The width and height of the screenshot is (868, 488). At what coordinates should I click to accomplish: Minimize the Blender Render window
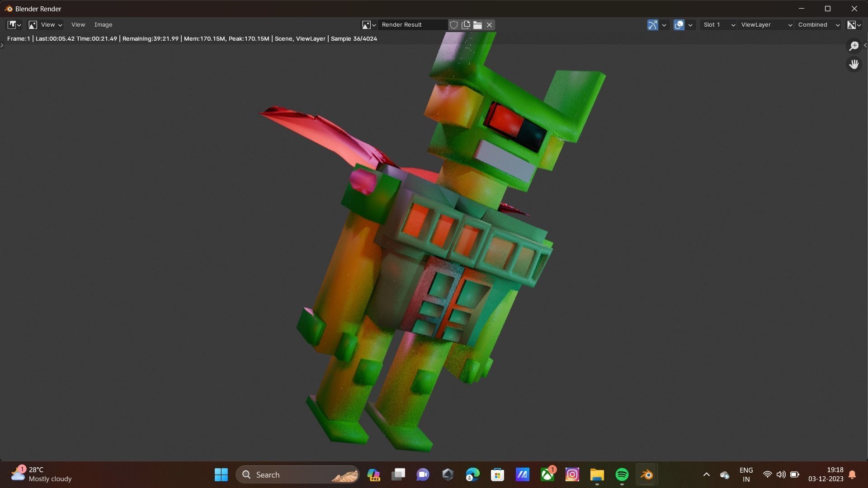coord(802,9)
